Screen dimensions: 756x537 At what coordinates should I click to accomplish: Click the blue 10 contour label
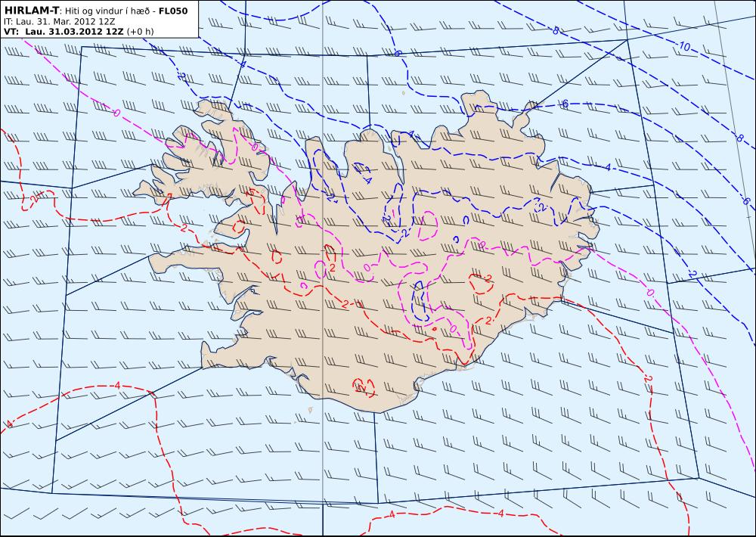[x=685, y=47]
